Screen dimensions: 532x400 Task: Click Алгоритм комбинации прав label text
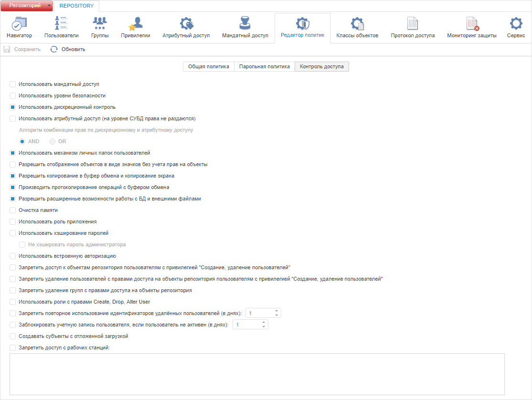point(106,130)
